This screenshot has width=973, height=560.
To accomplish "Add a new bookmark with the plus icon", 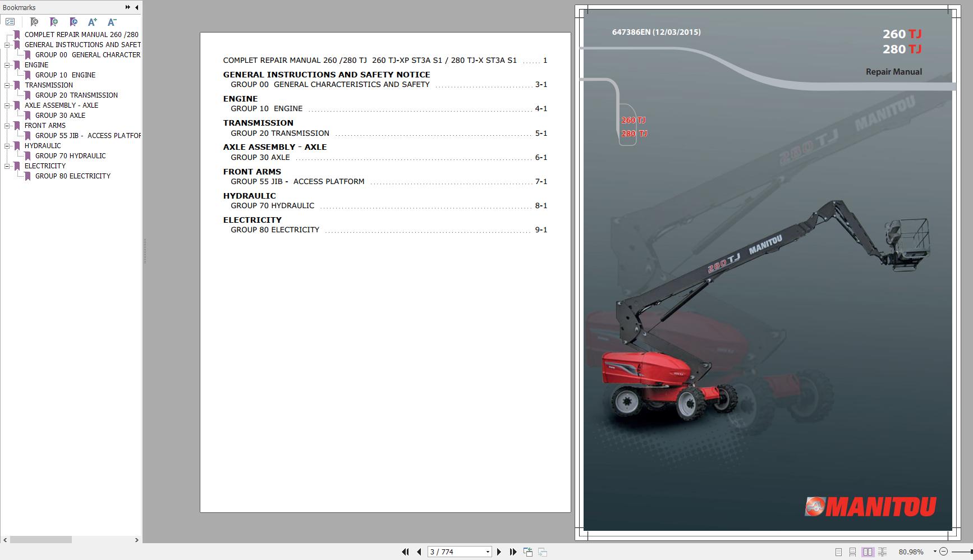I will pos(53,22).
